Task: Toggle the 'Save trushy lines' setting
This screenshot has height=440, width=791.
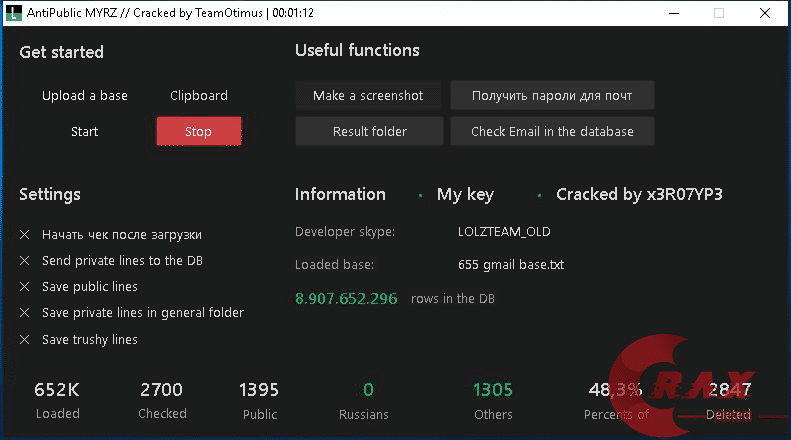Action: (25, 340)
